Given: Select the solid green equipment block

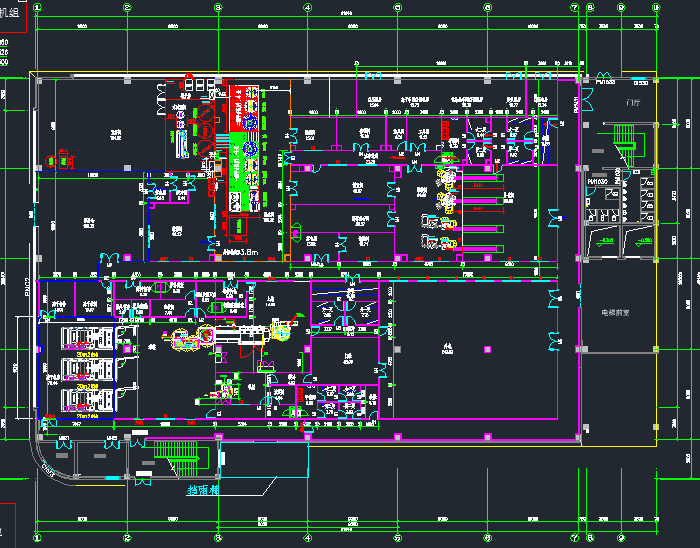Looking at the screenshot, I should pos(239,158).
